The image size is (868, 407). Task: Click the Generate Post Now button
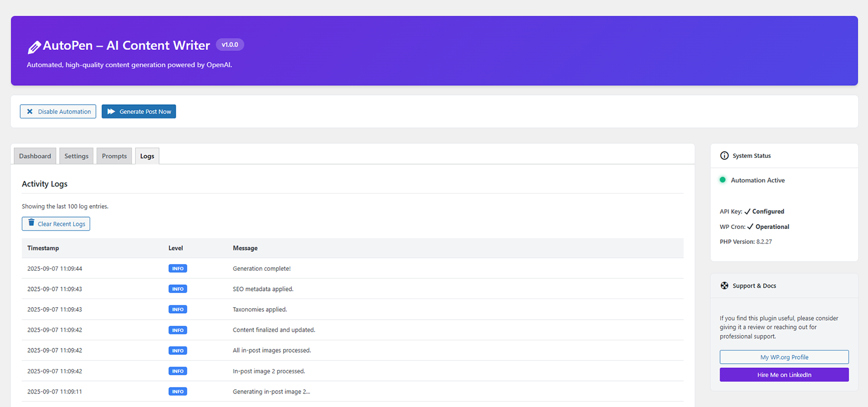[139, 111]
